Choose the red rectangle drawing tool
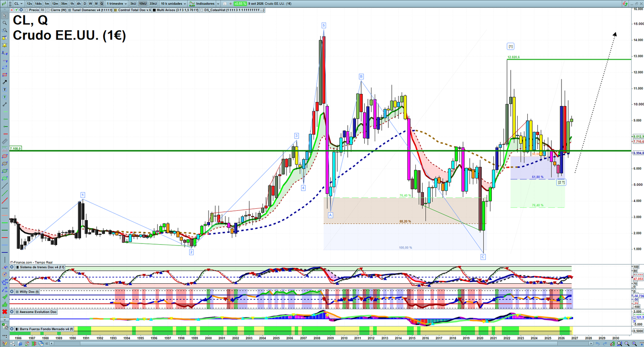The image size is (644, 347). click(x=4, y=75)
